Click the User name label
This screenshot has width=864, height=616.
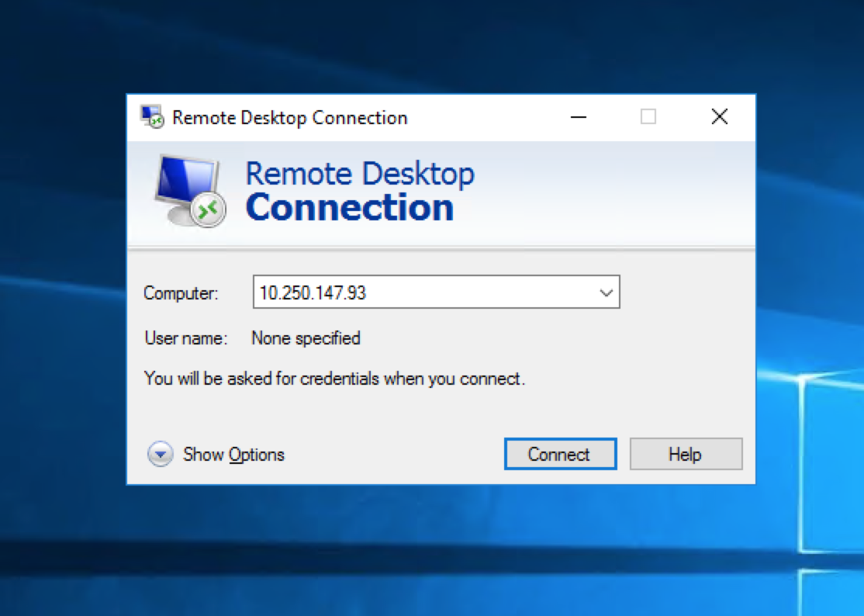pyautogui.click(x=186, y=338)
